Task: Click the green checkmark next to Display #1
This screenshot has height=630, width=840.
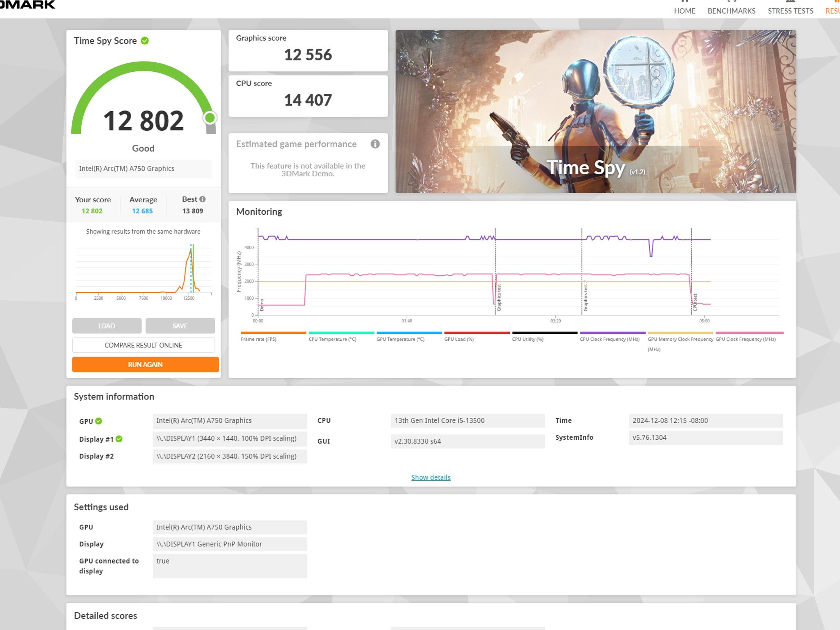Action: click(x=119, y=439)
